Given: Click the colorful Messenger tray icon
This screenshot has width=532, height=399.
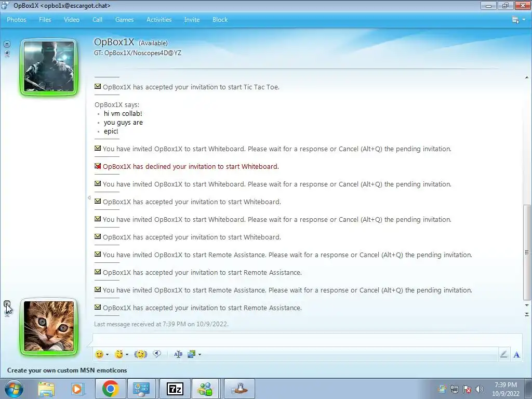Looking at the screenshot, I should [x=442, y=389].
